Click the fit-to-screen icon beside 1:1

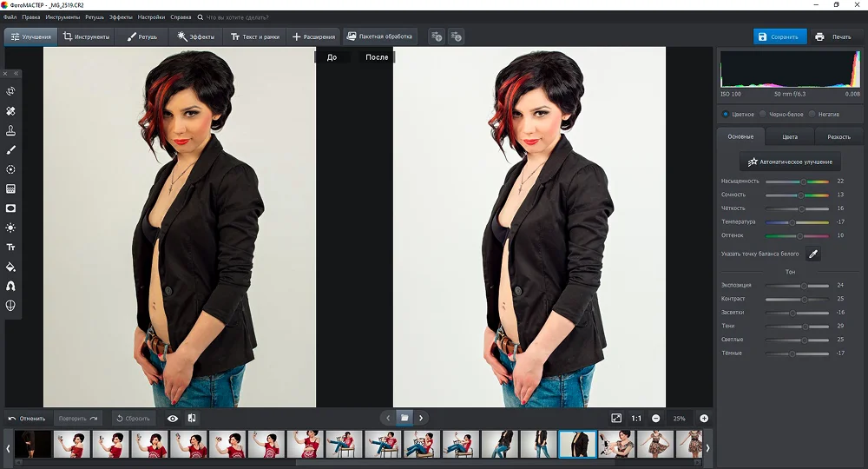pyautogui.click(x=616, y=419)
